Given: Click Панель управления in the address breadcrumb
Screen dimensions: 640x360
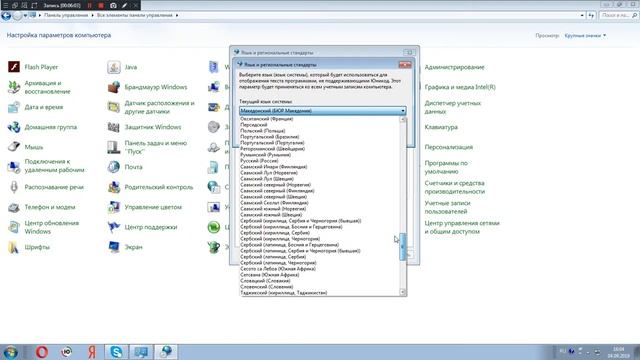Looking at the screenshot, I should point(66,15).
